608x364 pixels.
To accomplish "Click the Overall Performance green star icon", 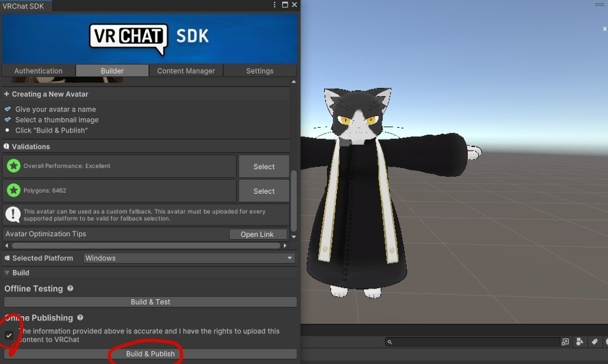I will (x=14, y=166).
